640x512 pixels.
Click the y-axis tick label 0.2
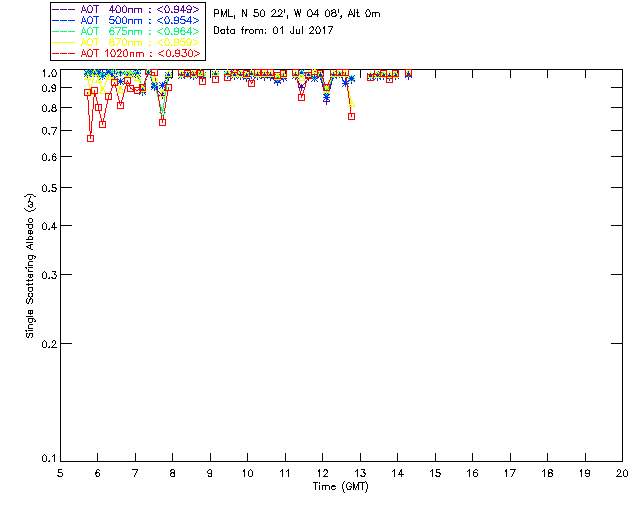(49, 344)
